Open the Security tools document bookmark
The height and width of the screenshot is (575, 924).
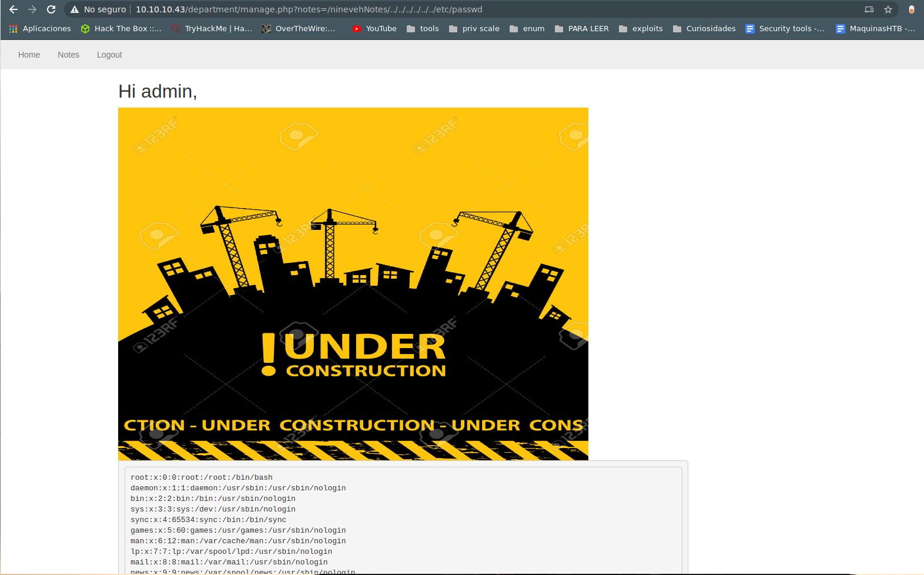tap(785, 28)
